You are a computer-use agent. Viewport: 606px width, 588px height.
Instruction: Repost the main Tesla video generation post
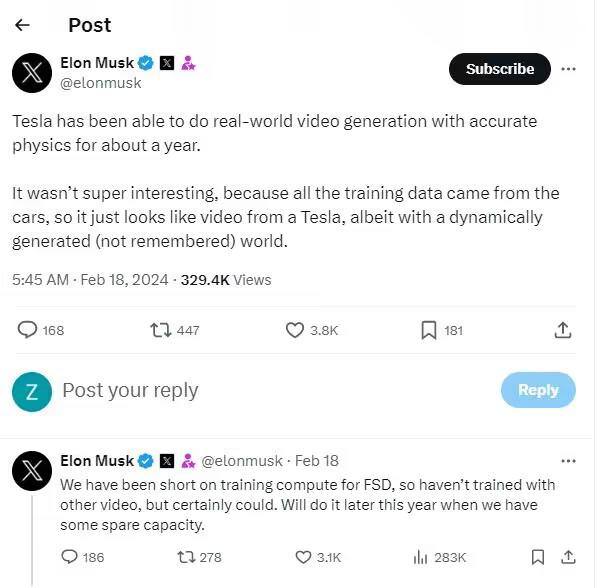click(x=159, y=330)
